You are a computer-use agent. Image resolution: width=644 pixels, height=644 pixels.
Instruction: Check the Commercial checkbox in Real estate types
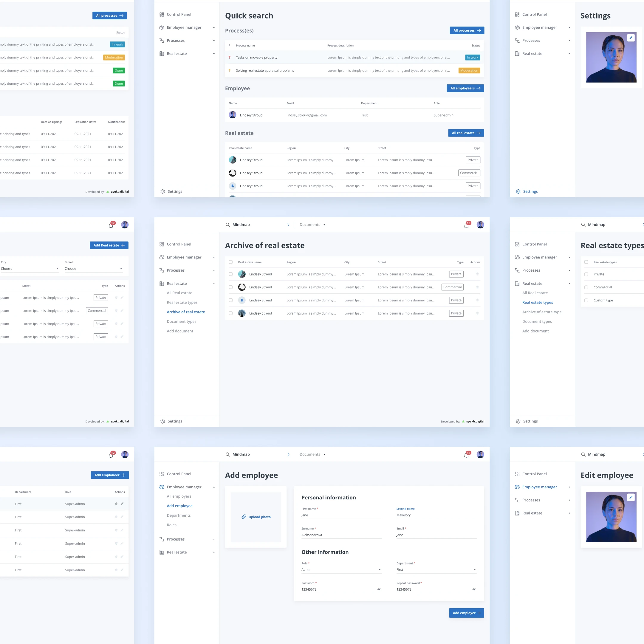coord(586,287)
